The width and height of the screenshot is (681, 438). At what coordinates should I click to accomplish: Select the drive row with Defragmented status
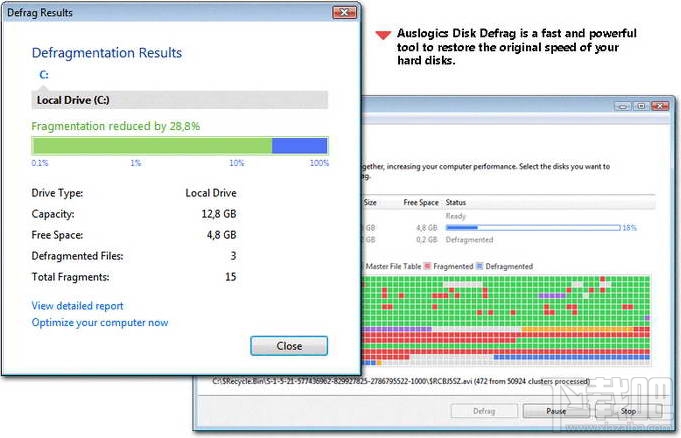tap(508, 240)
